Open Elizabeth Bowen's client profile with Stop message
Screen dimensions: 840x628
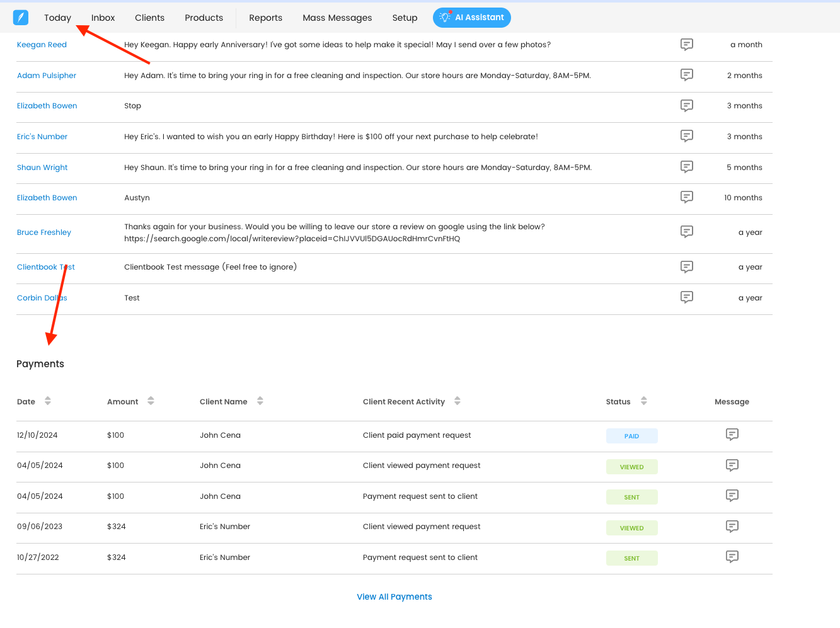pos(47,106)
